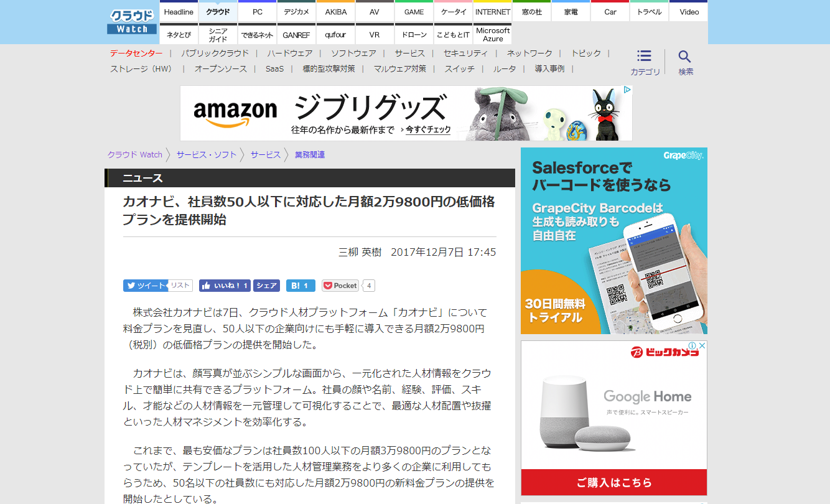
Task: Open the GANREF tab
Action: pos(296,34)
